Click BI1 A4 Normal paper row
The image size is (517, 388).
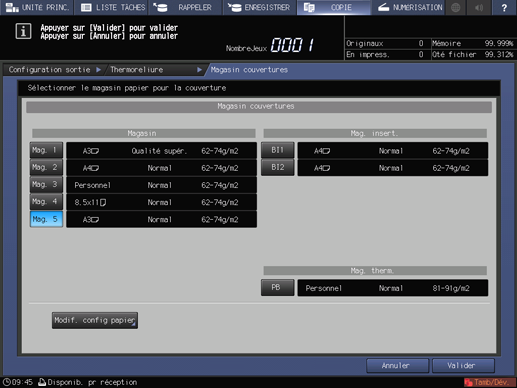click(x=393, y=151)
